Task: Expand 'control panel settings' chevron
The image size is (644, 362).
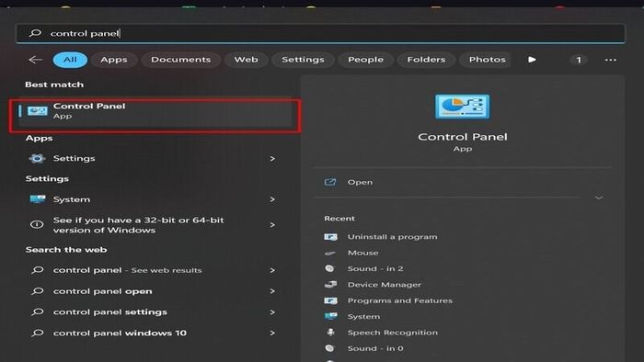Action: [272, 312]
